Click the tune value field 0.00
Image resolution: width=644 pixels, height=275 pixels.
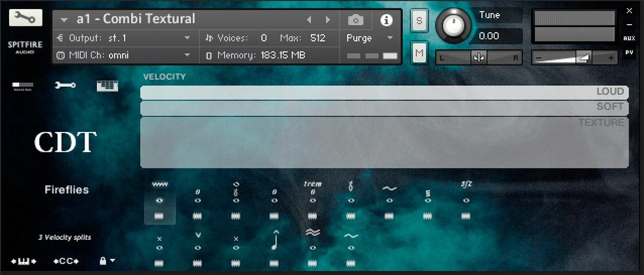tap(489, 36)
